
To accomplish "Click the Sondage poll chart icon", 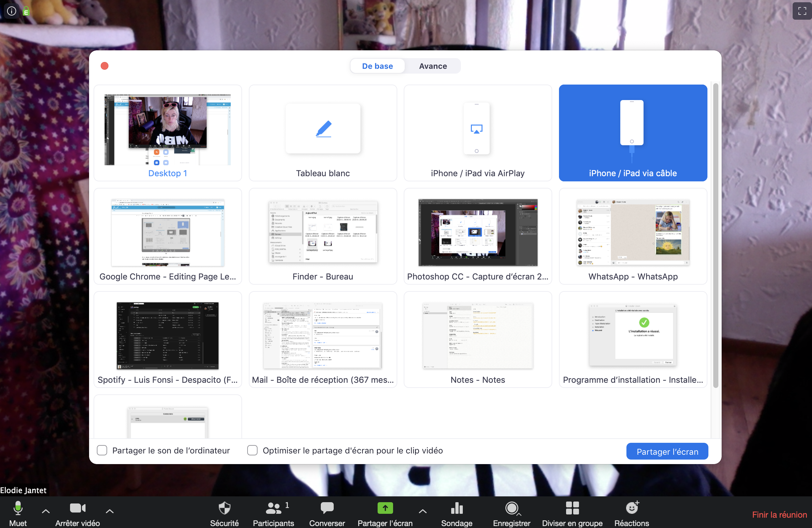I will pos(456,508).
